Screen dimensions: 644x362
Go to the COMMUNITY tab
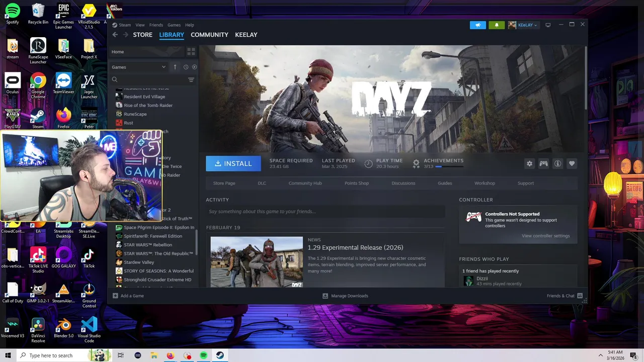(209, 35)
